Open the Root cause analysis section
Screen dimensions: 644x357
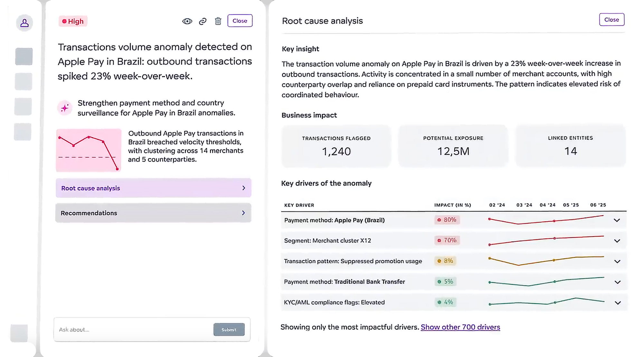point(153,188)
